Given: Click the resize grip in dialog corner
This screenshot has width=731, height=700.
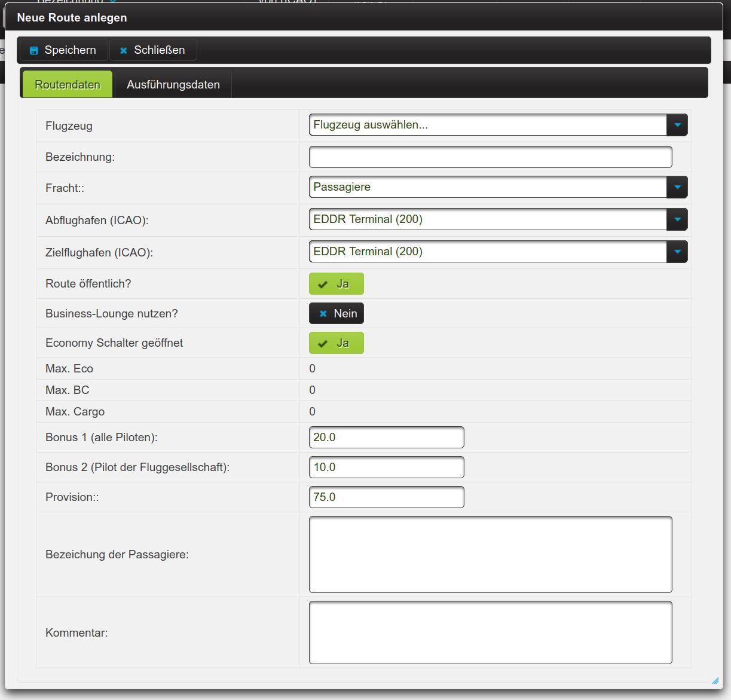Looking at the screenshot, I should click(715, 680).
